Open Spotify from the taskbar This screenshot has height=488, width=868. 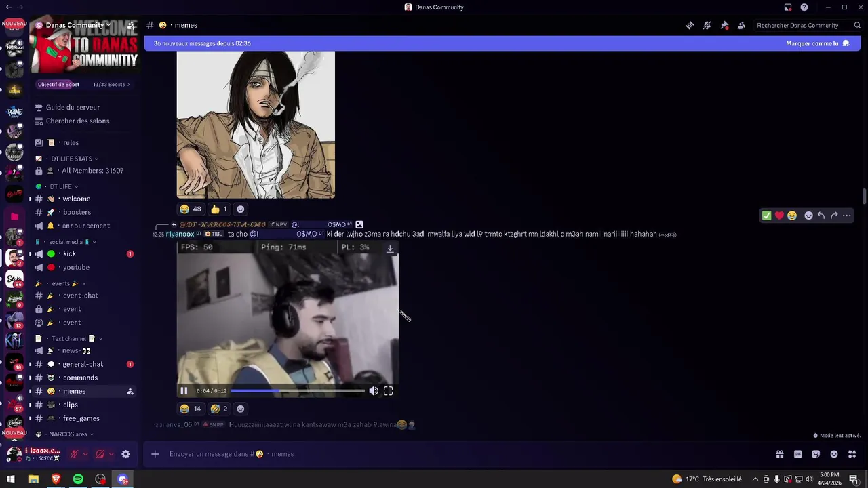(x=78, y=479)
